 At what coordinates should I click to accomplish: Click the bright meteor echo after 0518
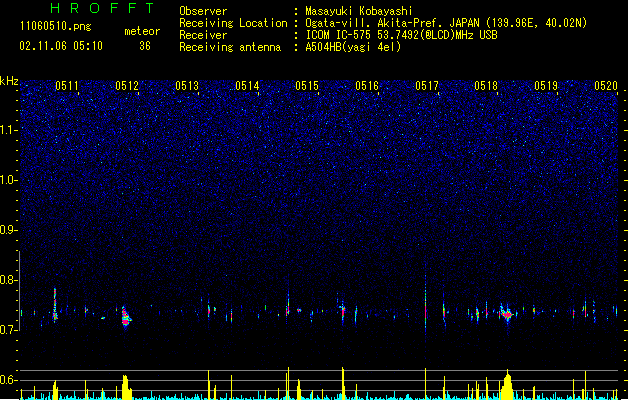pyautogui.click(x=507, y=314)
